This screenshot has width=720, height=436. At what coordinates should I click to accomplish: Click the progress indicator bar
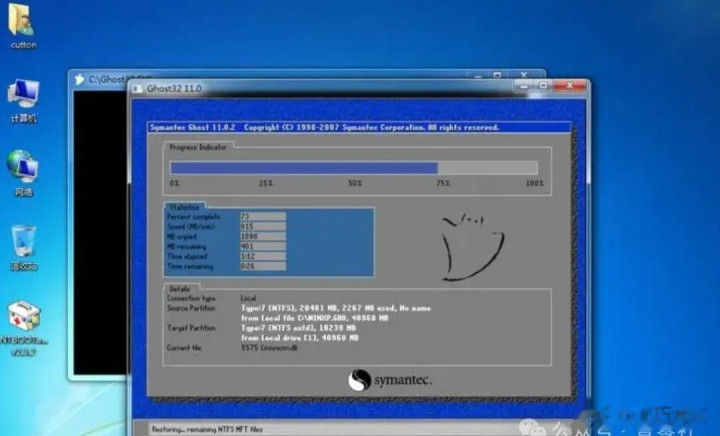(354, 168)
